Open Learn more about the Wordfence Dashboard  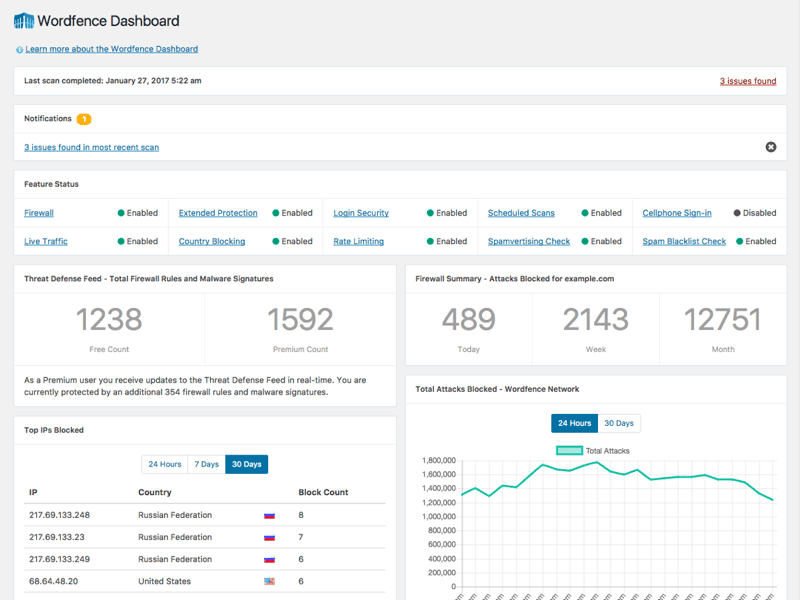point(113,48)
